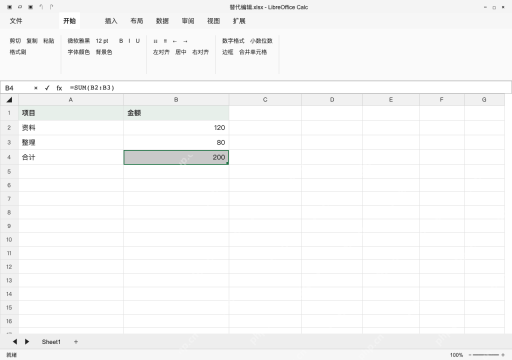Switch to the 扩展 tab
The width and height of the screenshot is (512, 360).
coord(239,21)
